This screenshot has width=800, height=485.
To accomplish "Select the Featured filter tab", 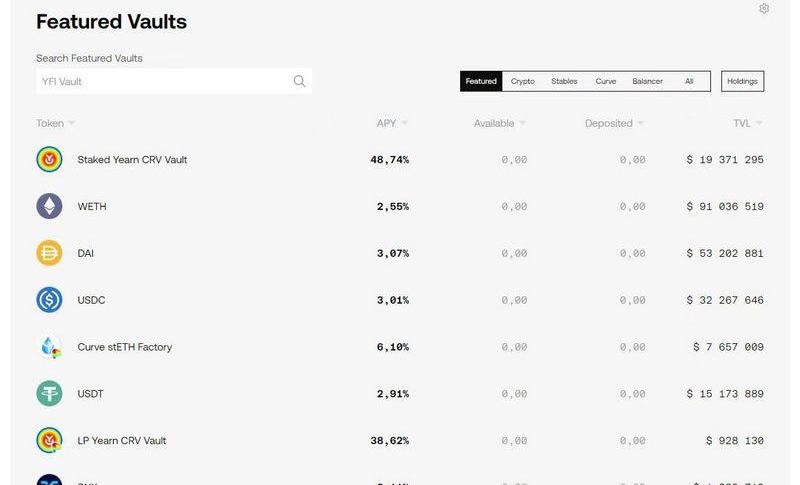I will tap(481, 81).
